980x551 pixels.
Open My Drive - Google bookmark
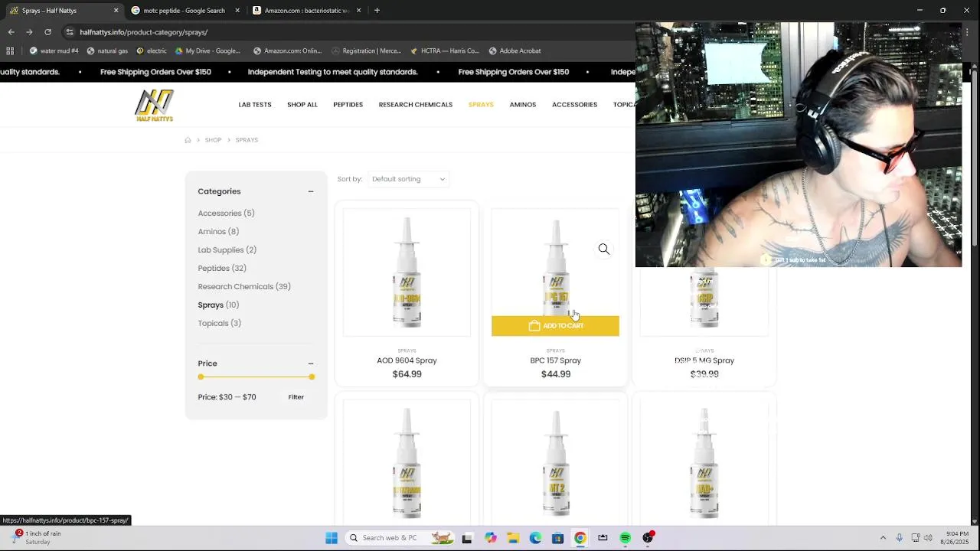207,51
